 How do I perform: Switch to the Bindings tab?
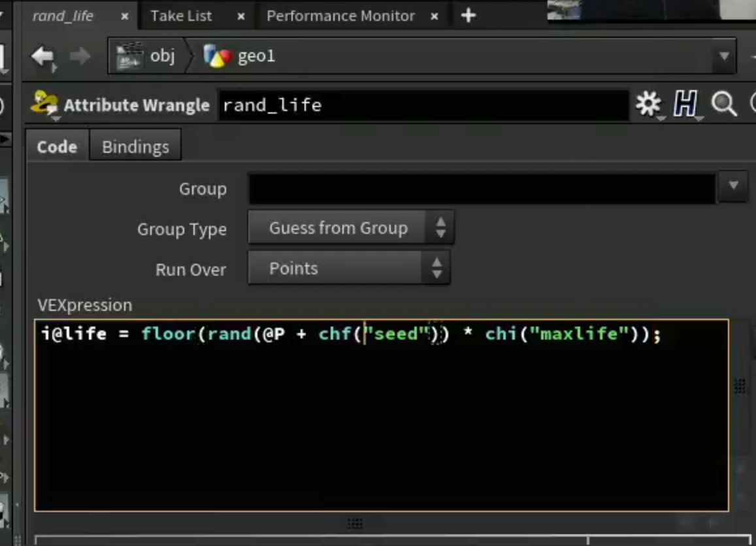(x=135, y=147)
